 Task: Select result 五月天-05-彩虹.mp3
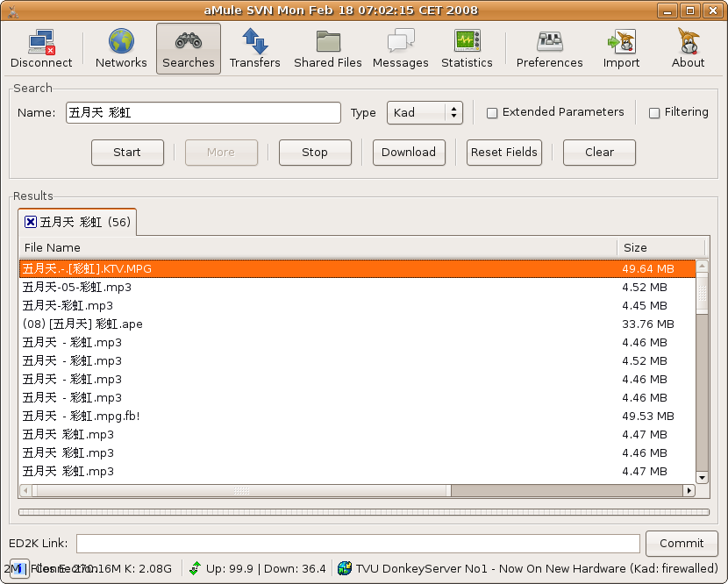point(358,287)
